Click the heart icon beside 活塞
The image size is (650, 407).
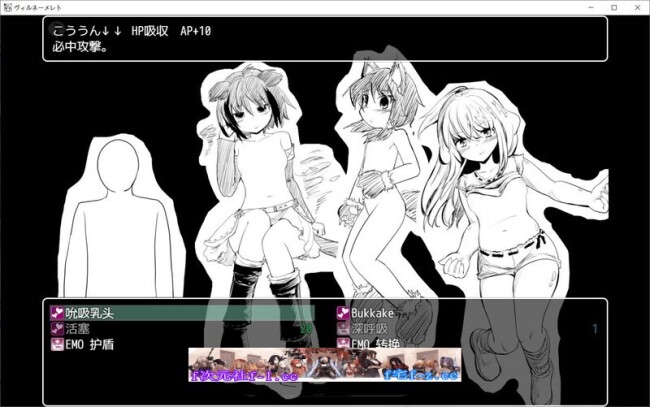pyautogui.click(x=57, y=329)
